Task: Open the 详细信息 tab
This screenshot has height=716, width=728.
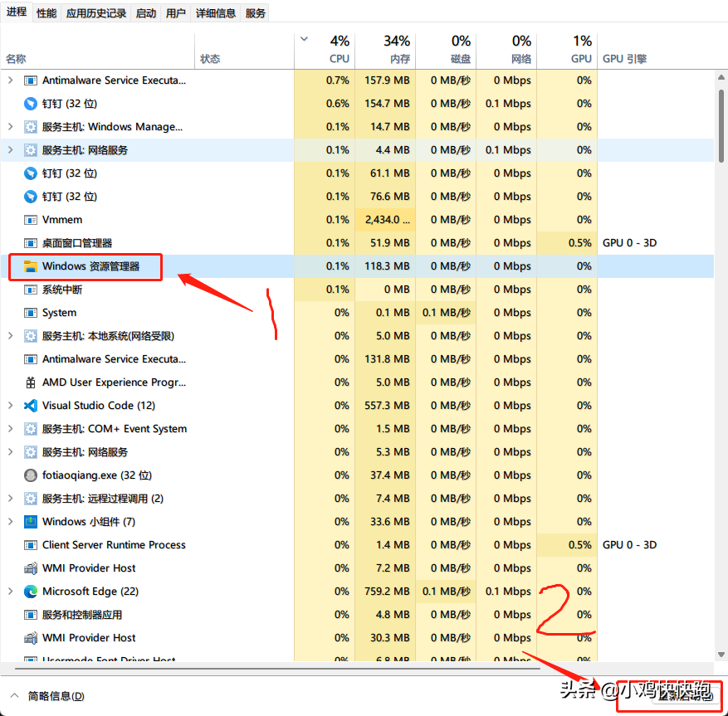Action: click(216, 13)
